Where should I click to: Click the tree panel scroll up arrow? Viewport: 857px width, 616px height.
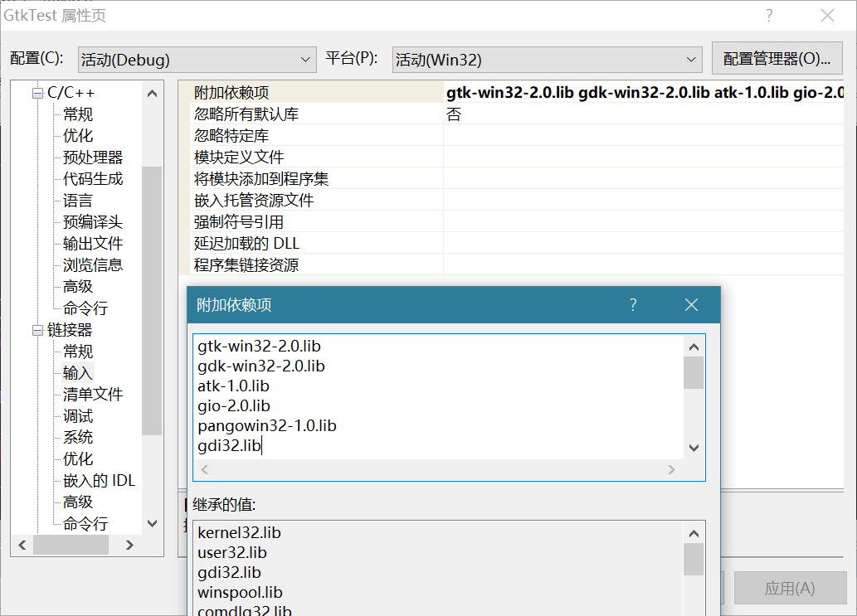pos(152,94)
